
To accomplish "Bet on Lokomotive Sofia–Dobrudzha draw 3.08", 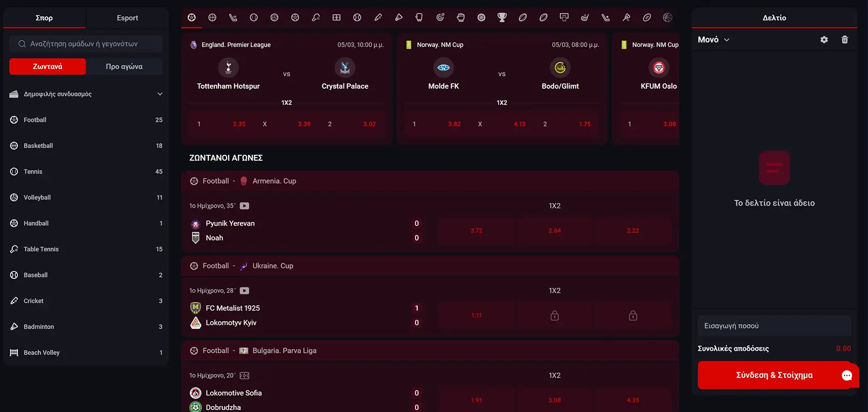I will (554, 400).
